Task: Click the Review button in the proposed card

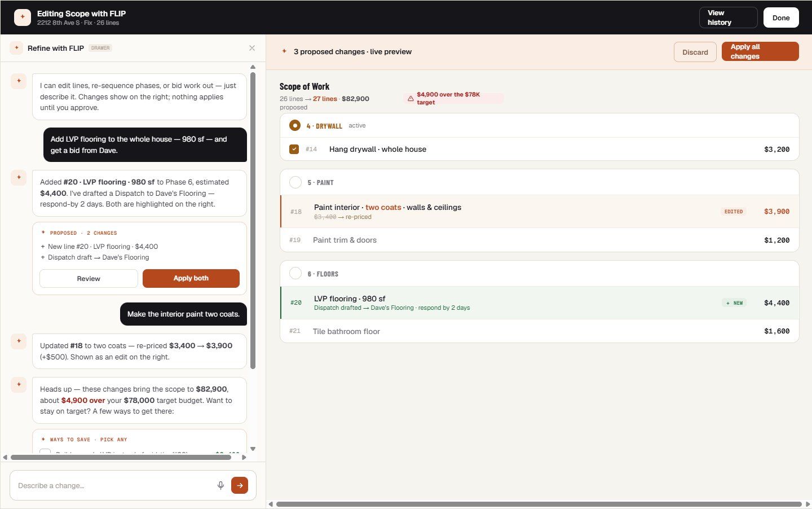Action: coord(89,279)
